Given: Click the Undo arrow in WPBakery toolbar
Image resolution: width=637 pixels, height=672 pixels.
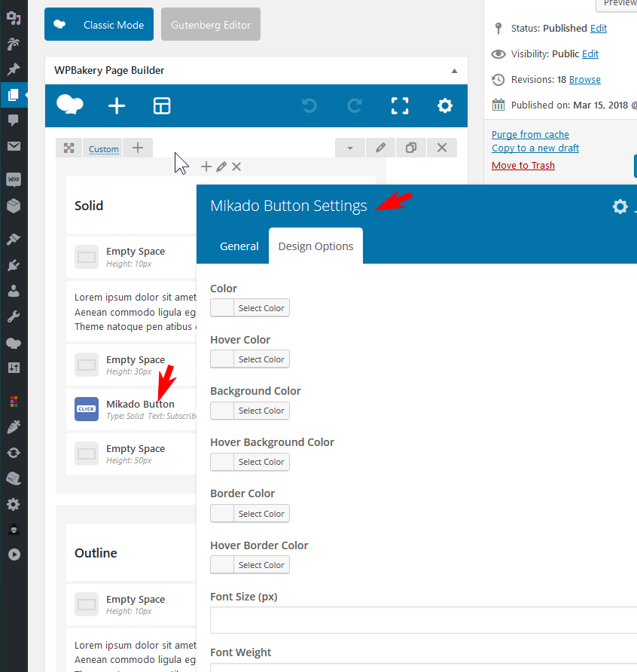Looking at the screenshot, I should click(x=309, y=105).
